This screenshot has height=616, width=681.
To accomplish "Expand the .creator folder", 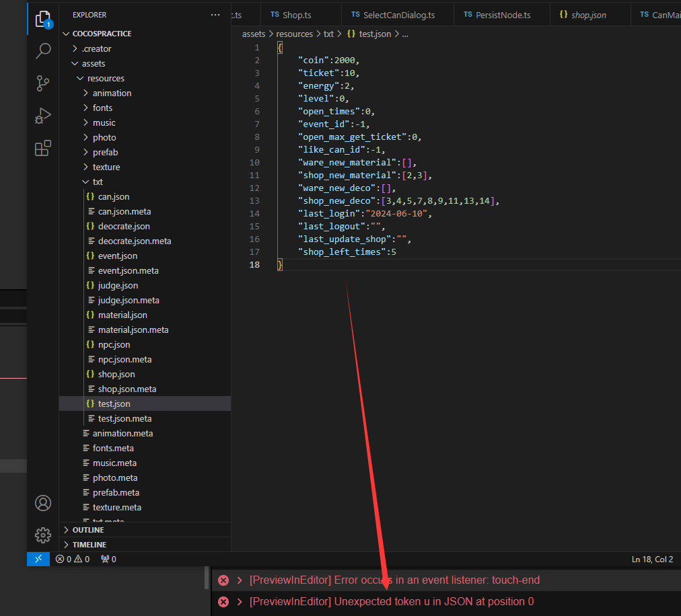I will click(75, 48).
